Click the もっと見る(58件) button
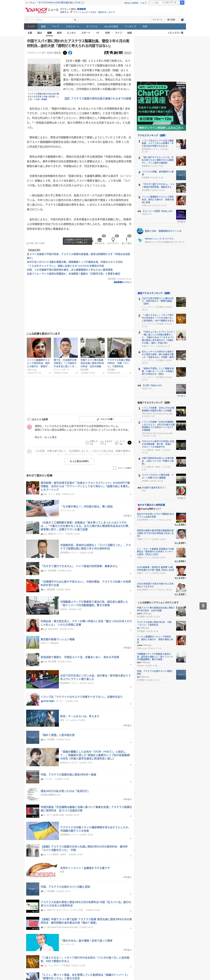 tap(79, 461)
